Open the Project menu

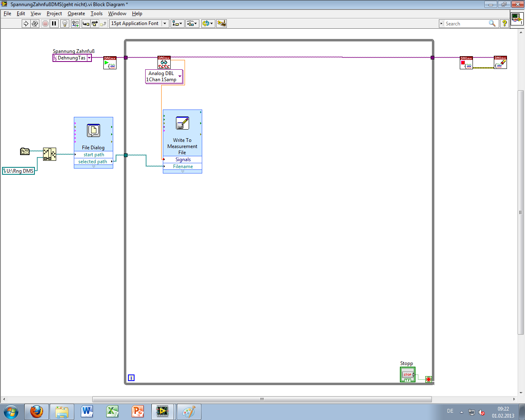(54, 14)
